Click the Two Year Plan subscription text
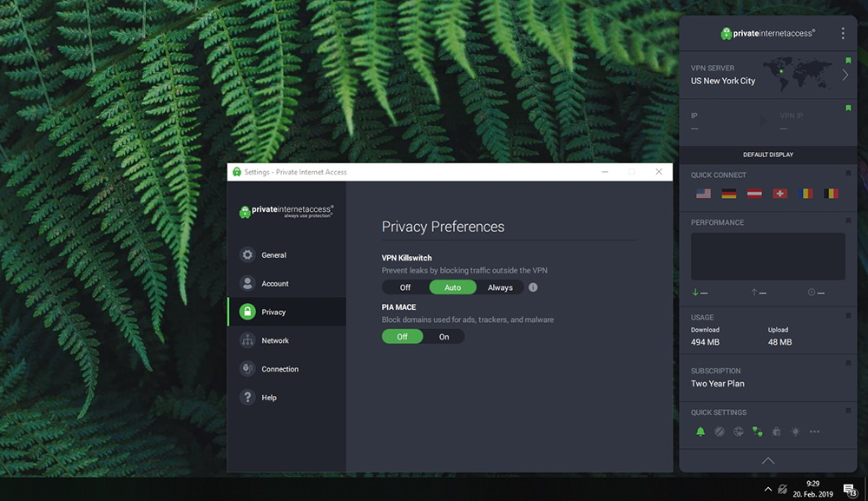 pos(718,384)
